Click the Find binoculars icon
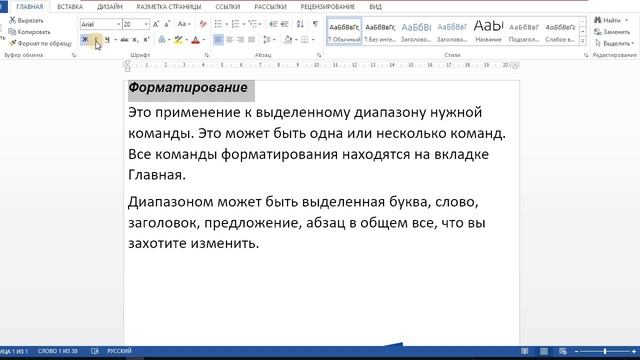 pos(598,20)
